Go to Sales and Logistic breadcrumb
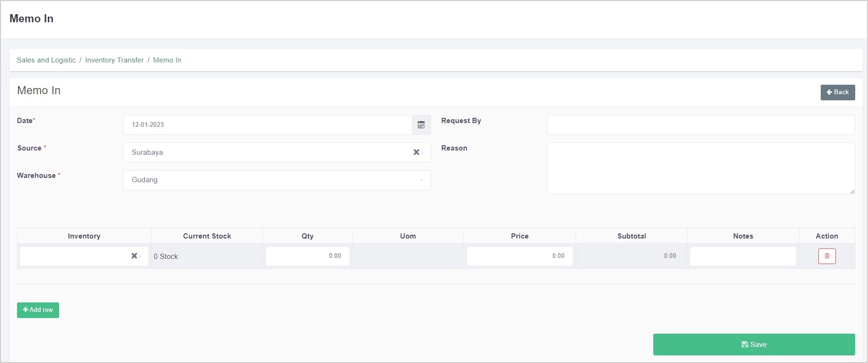868x363 pixels. pyautogui.click(x=46, y=60)
